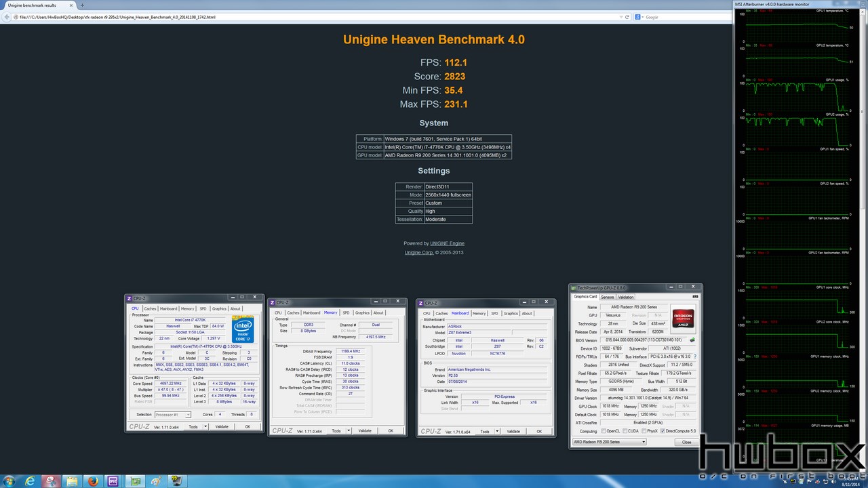Click the Intel Core i7 logo in CPU-Z
The height and width of the screenshot is (488, 868).
click(243, 329)
